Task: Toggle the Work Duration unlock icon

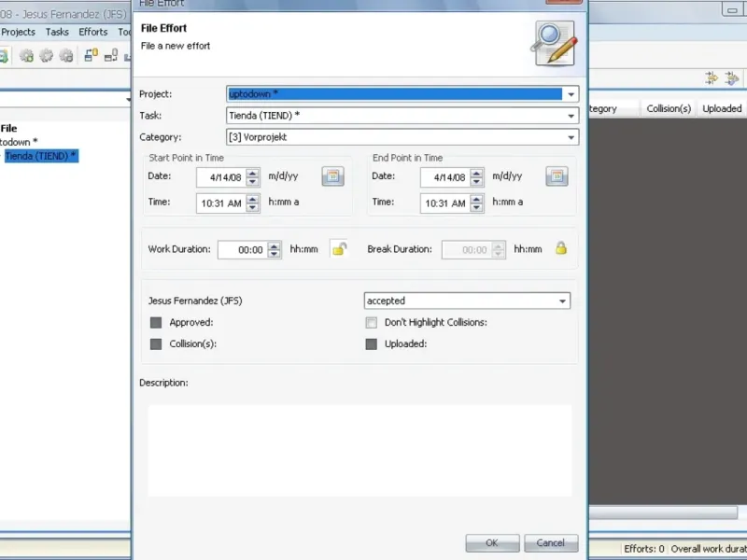Action: point(339,248)
